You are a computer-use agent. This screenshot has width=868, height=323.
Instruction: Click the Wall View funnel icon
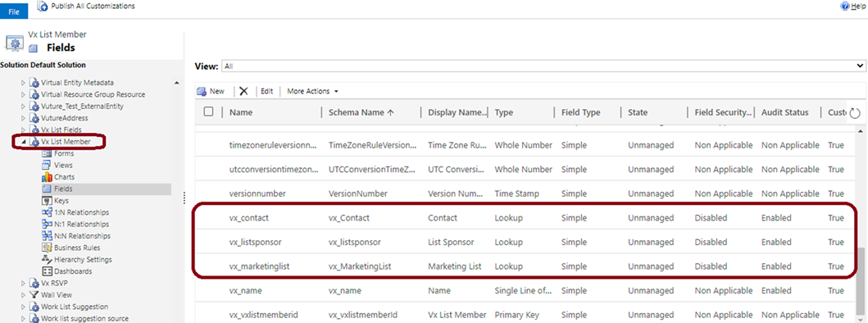tap(35, 295)
